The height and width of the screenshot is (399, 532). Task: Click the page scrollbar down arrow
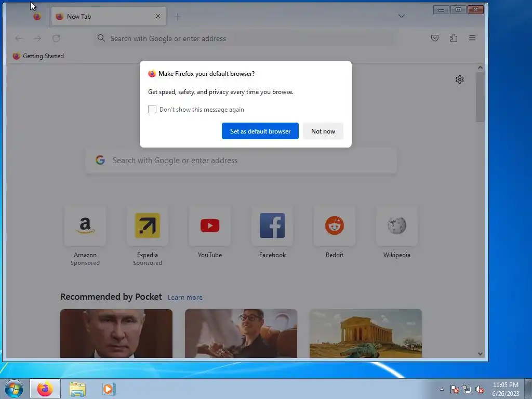480,354
